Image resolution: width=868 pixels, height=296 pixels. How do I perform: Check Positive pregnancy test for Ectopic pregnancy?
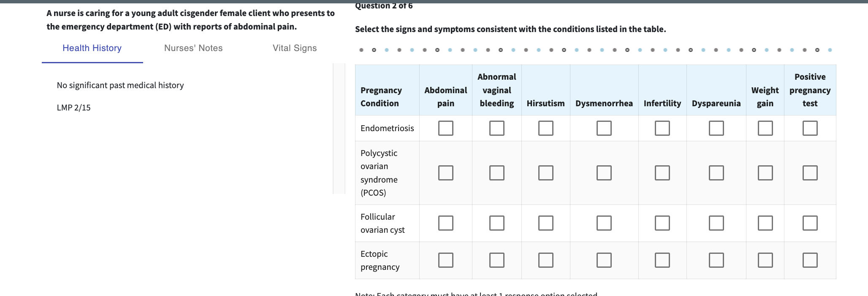[810, 260]
